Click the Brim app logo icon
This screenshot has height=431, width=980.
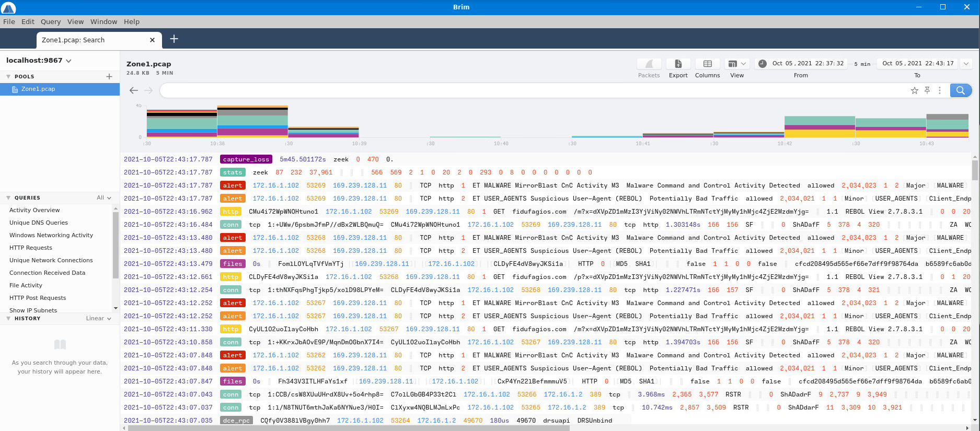8,7
